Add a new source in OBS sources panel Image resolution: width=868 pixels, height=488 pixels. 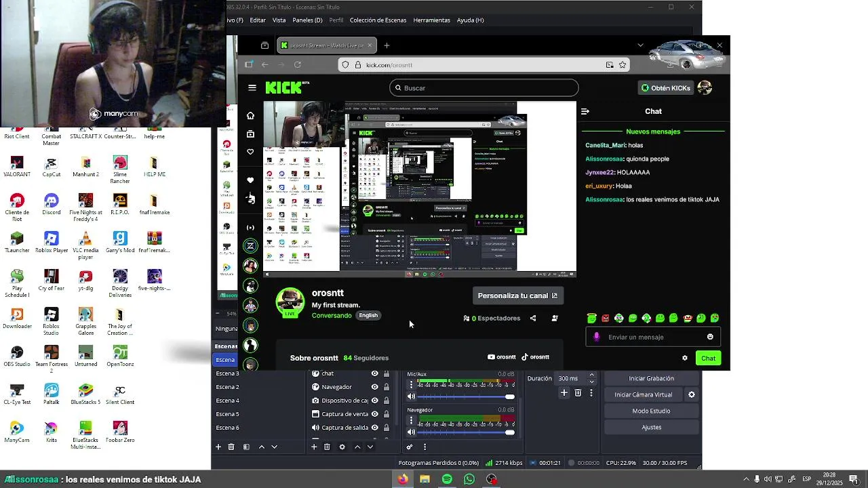point(314,447)
